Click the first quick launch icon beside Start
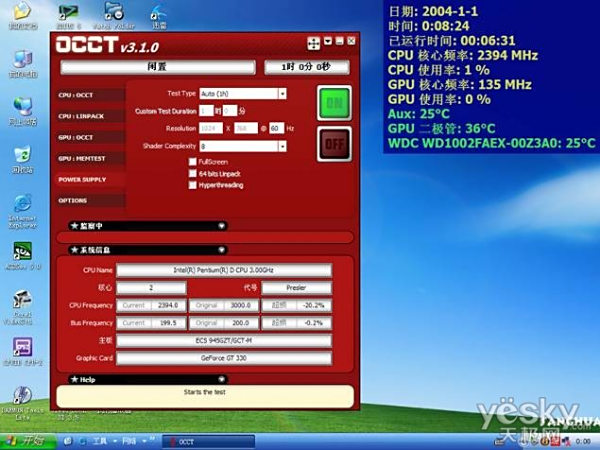Image resolution: width=600 pixels, height=450 pixels. coord(67,441)
